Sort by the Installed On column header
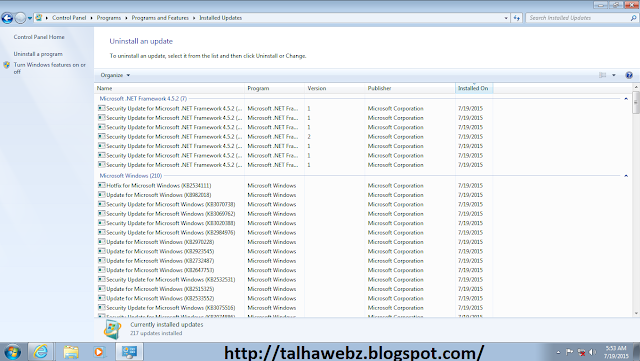Image resolution: width=640 pixels, height=361 pixels. click(x=474, y=88)
